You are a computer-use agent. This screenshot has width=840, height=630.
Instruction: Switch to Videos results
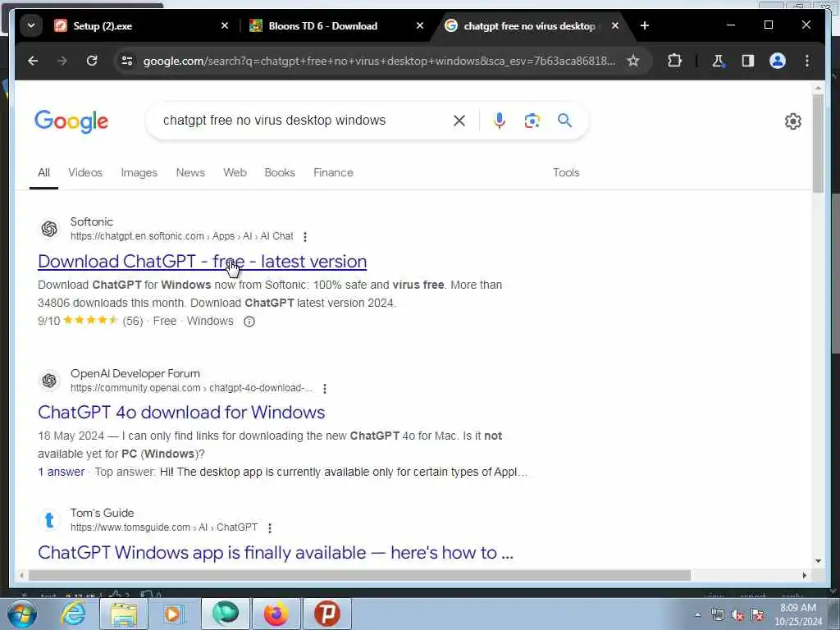point(85,173)
